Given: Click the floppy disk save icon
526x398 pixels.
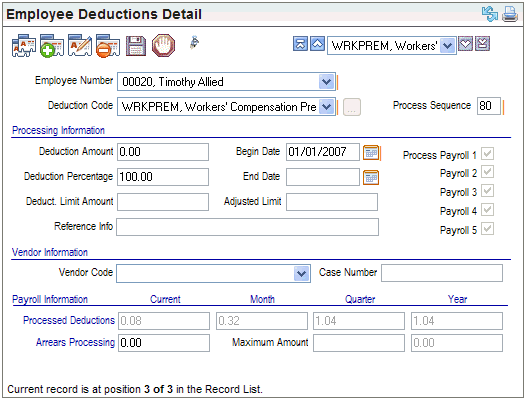Looking at the screenshot, I should point(136,46).
